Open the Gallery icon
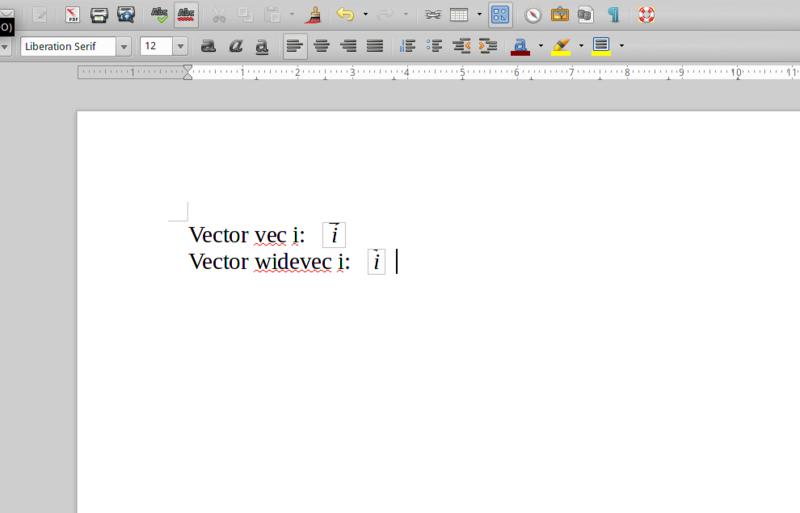The image size is (800, 513). [x=560, y=15]
